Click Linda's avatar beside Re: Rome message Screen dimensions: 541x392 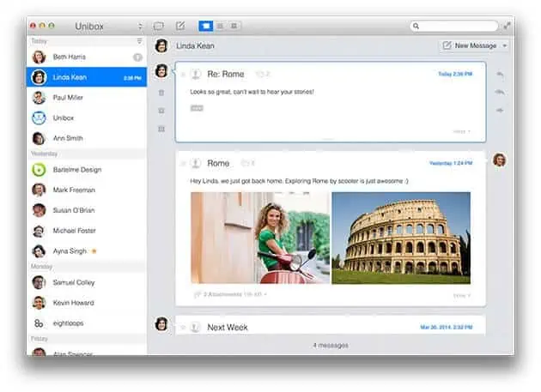pyautogui.click(x=161, y=71)
